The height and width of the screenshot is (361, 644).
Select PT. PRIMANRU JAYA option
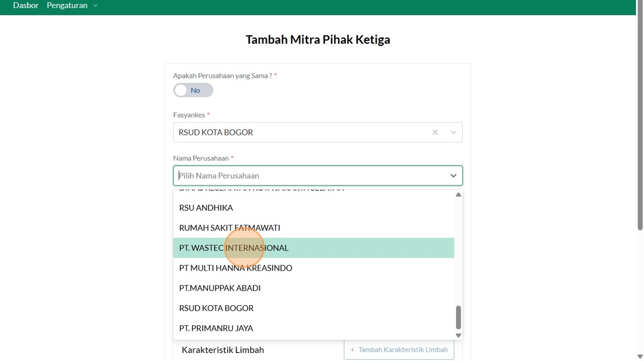click(216, 328)
